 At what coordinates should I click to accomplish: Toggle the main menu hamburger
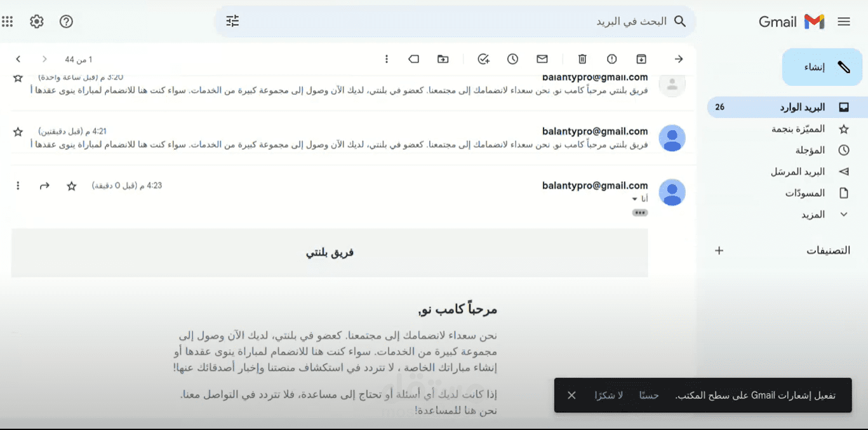pyautogui.click(x=844, y=22)
